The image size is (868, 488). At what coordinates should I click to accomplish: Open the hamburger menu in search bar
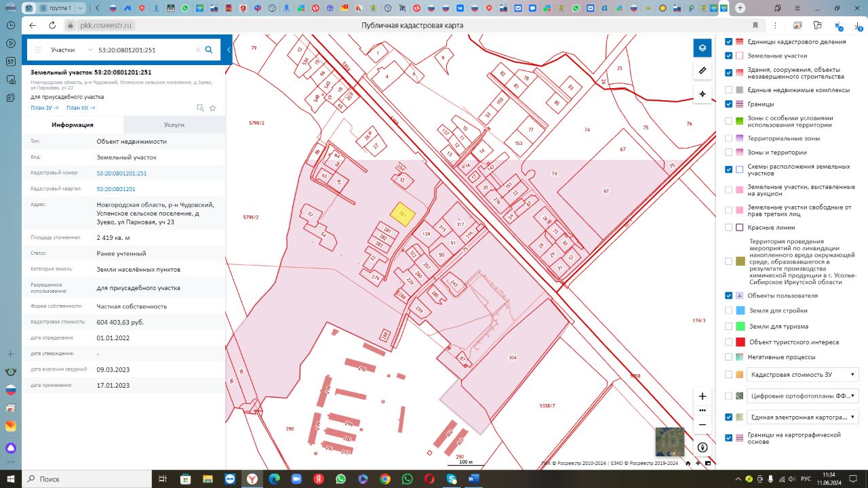[x=38, y=50]
